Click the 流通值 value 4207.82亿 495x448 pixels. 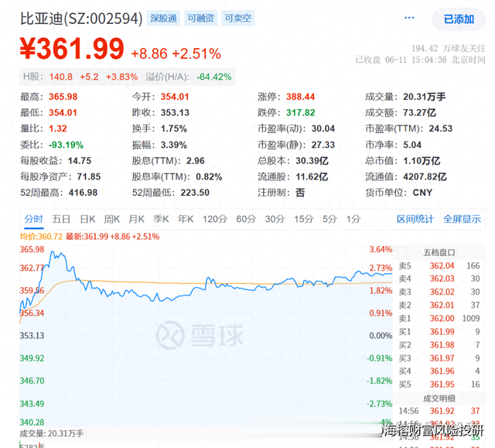(425, 176)
